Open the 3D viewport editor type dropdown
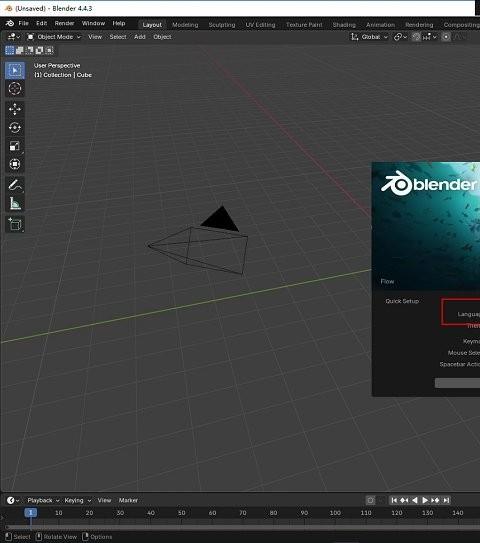This screenshot has height=543, width=480. 14,37
